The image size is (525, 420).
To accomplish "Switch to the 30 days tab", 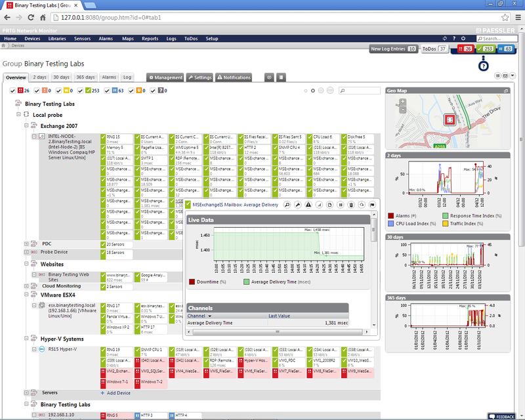I will click(61, 77).
